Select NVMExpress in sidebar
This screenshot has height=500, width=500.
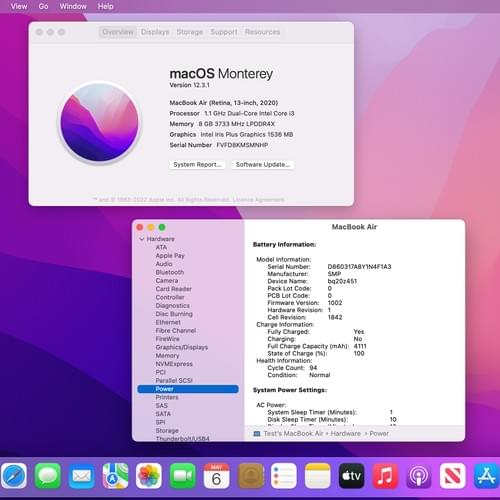coord(174,364)
